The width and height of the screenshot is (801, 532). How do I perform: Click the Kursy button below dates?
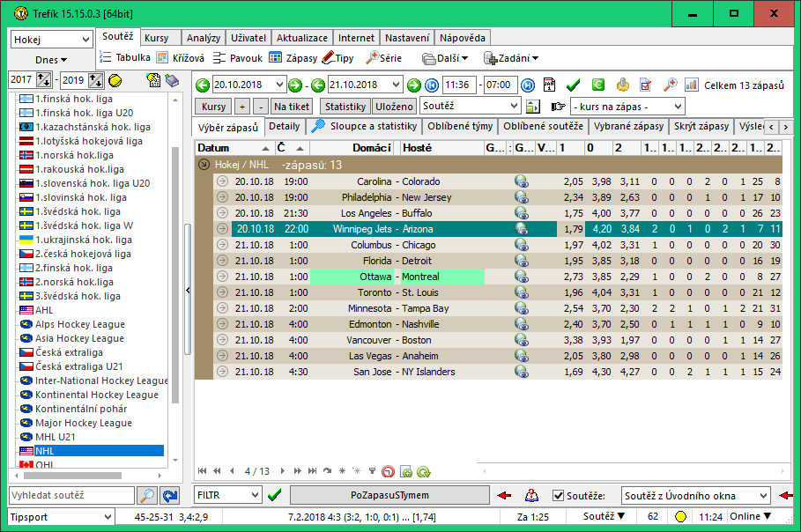213,107
